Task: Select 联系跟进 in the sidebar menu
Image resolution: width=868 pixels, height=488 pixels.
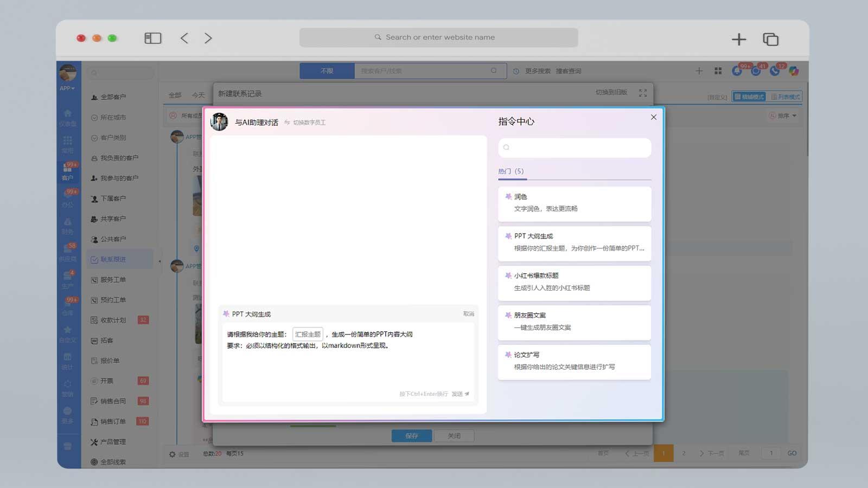Action: [114, 259]
